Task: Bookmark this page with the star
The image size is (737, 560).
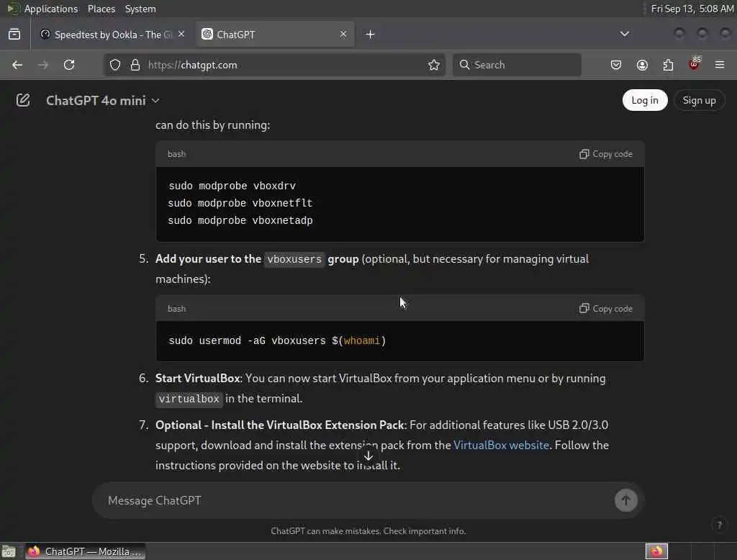Action: 434,65
